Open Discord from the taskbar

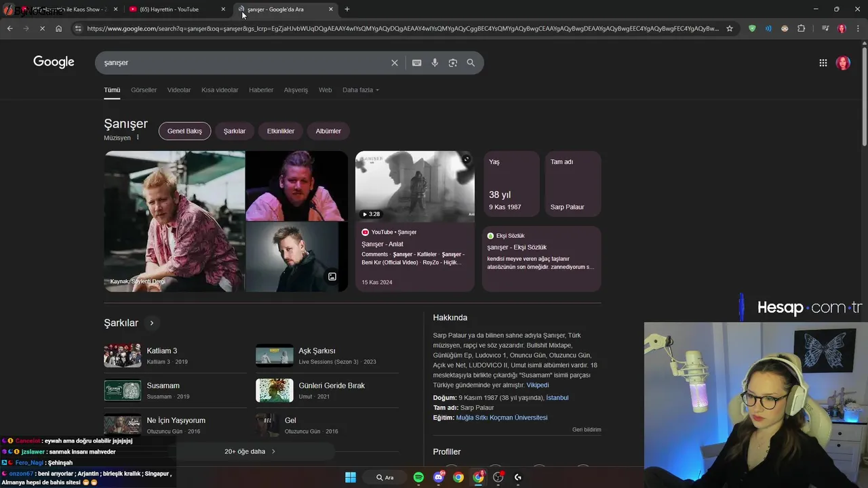pyautogui.click(x=439, y=477)
